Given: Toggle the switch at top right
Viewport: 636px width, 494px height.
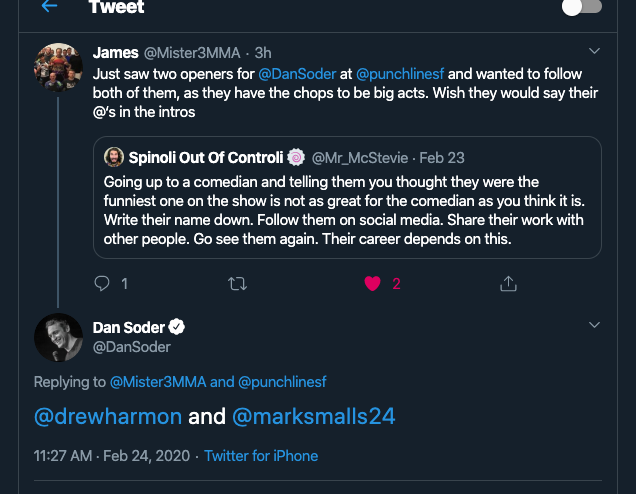Looking at the screenshot, I should [582, 7].
